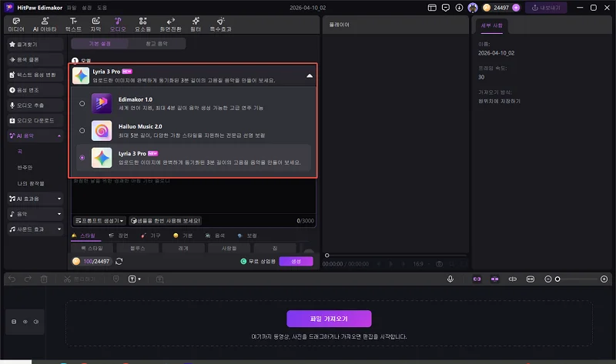Click the 파일 가져오기 import button
616x364 pixels.
tap(329, 319)
